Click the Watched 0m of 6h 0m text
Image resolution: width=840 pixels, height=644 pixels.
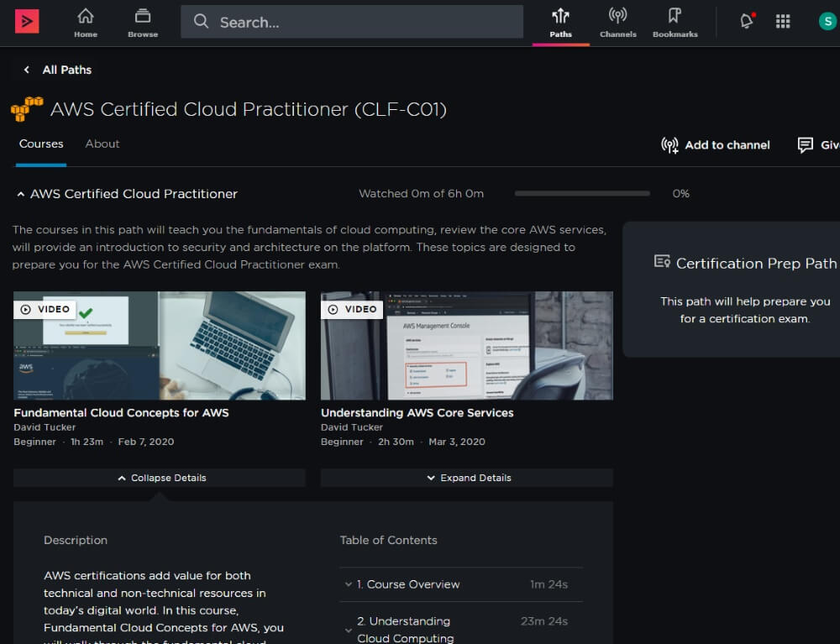421,194
